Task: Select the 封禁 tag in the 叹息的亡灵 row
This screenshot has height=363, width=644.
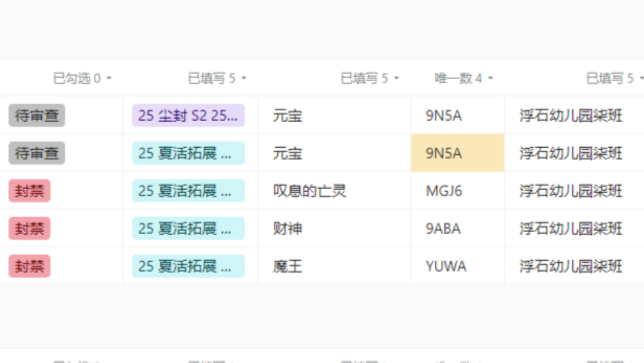Action: pos(29,191)
